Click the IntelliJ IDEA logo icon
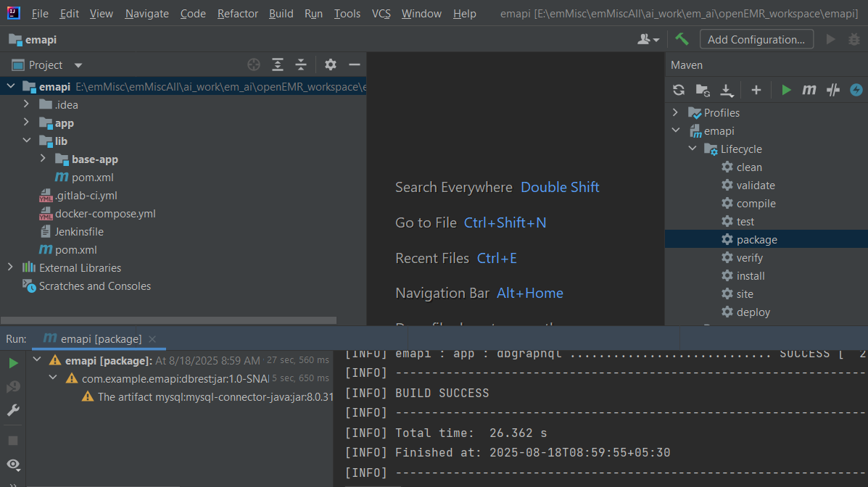Viewport: 868px width, 487px height. pos(13,13)
